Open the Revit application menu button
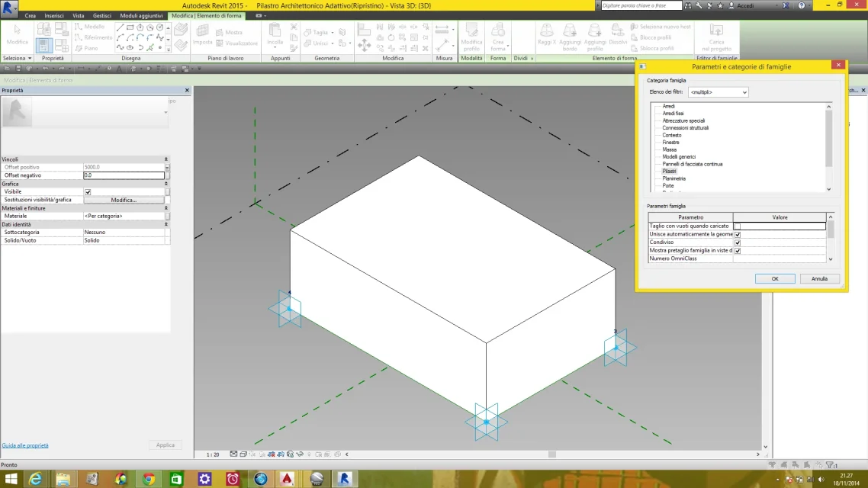 (x=8, y=9)
